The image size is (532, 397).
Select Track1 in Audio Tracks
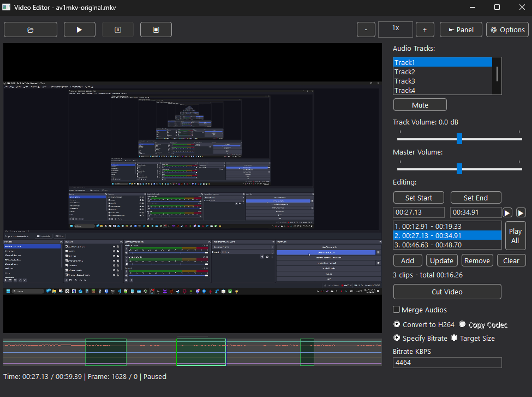point(443,62)
